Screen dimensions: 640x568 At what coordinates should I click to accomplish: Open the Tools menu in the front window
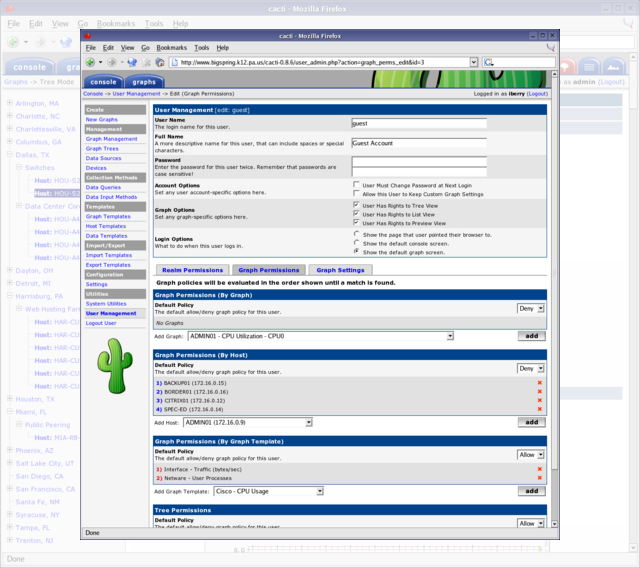202,48
